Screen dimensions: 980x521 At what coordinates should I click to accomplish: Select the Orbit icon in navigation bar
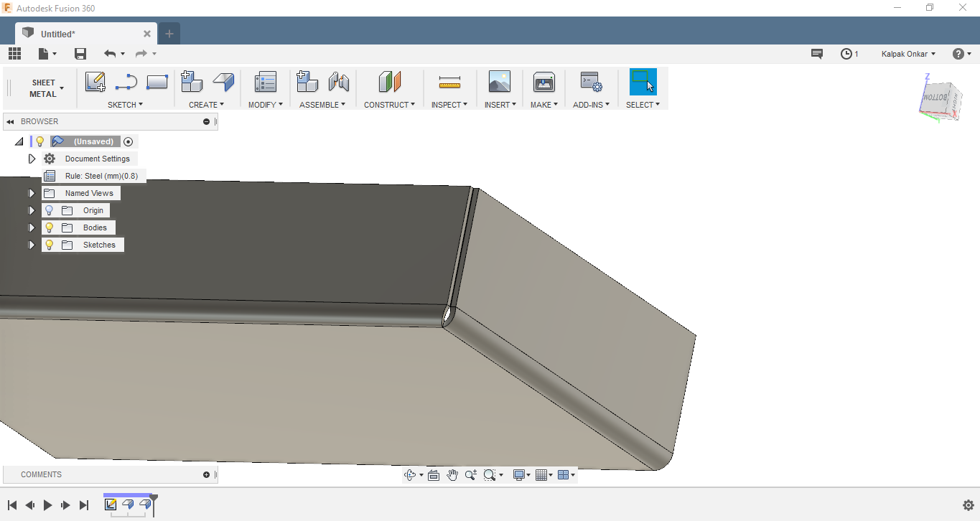click(x=409, y=474)
